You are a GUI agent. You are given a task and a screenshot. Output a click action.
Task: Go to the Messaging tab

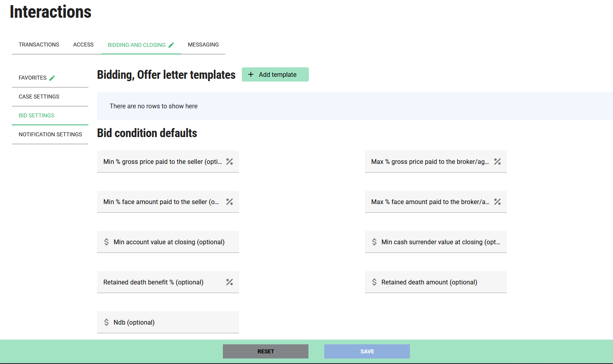(203, 45)
